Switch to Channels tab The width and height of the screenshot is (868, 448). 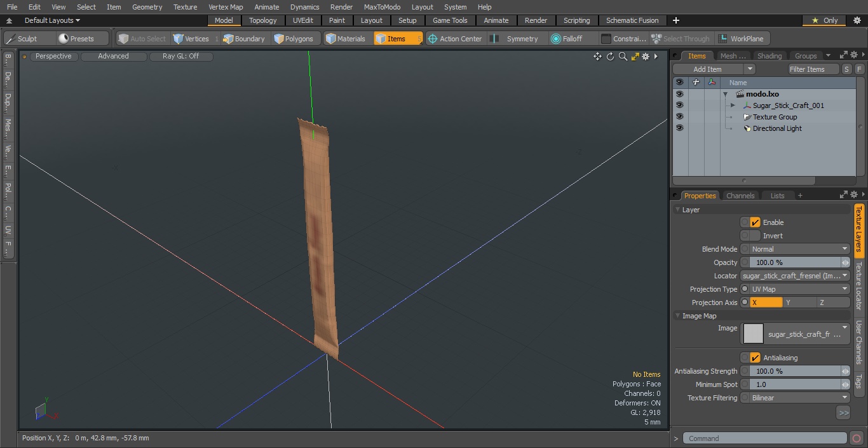click(740, 196)
